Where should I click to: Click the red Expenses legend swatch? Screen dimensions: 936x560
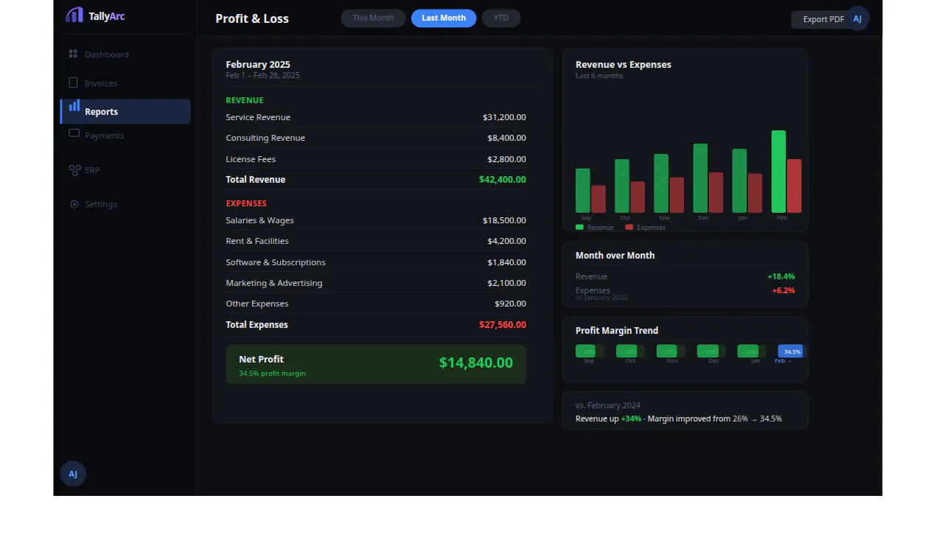point(629,227)
